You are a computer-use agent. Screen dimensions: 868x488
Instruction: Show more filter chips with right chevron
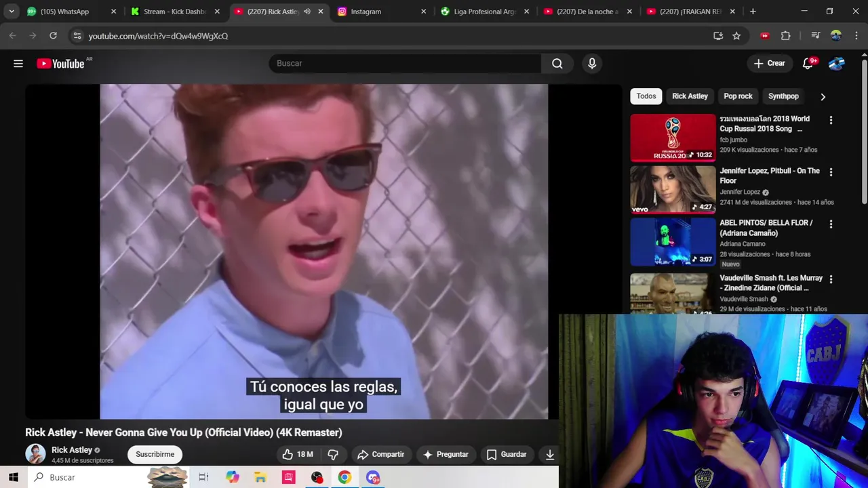[x=823, y=96]
